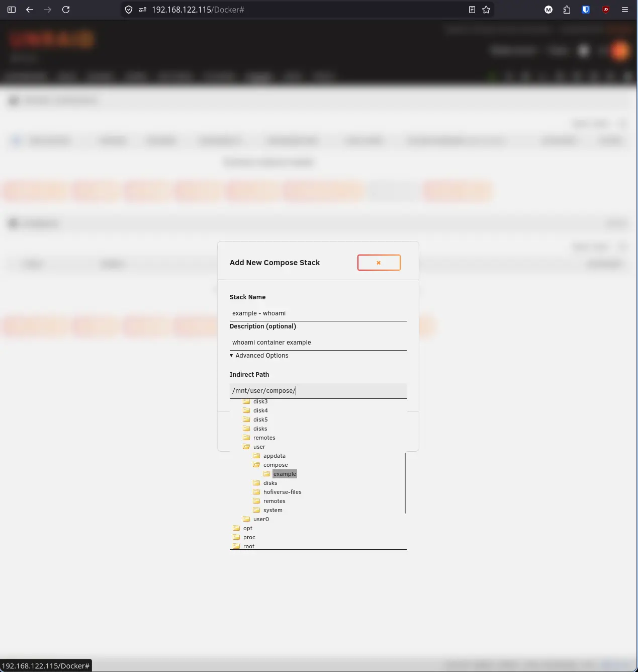Viewport: 638px width, 672px height.
Task: Collapse the Advanced Options section
Action: click(x=259, y=356)
